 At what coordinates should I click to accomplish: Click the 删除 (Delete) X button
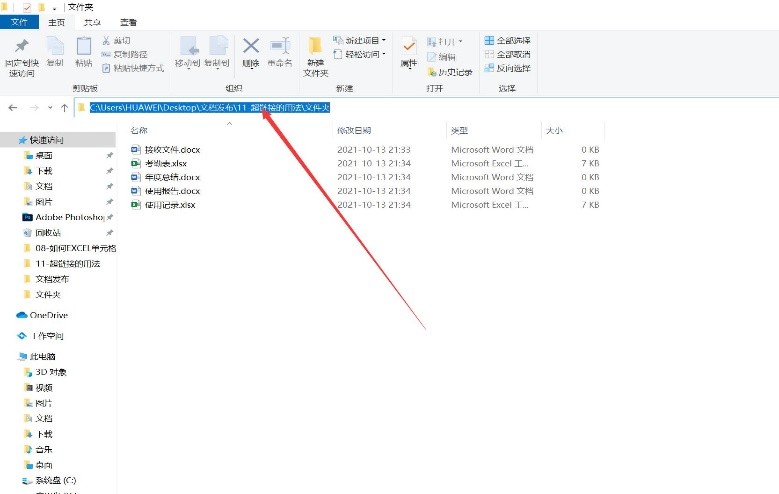tap(250, 52)
